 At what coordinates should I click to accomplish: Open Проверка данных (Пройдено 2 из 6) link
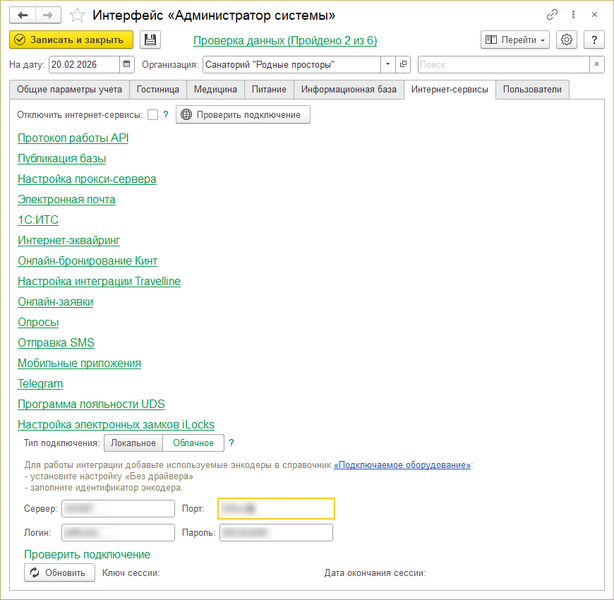tap(285, 41)
